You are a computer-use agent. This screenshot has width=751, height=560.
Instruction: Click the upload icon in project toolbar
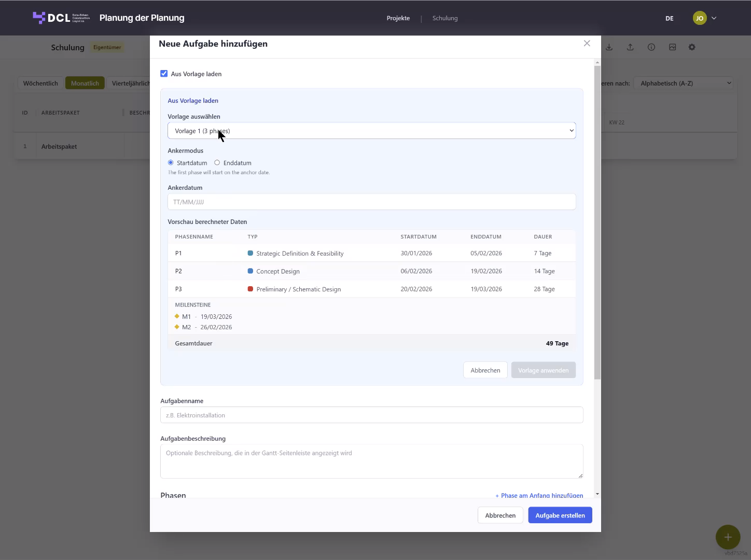tap(630, 47)
